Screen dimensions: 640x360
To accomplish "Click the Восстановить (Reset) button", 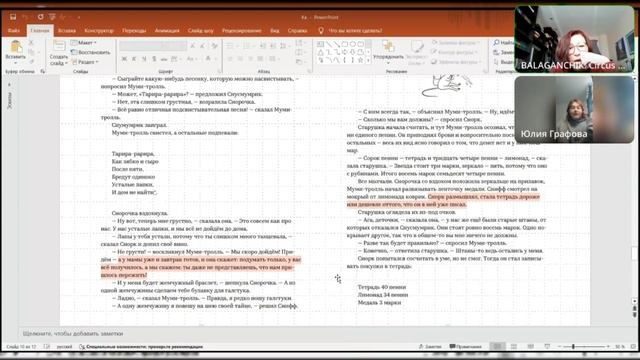I will [90, 52].
